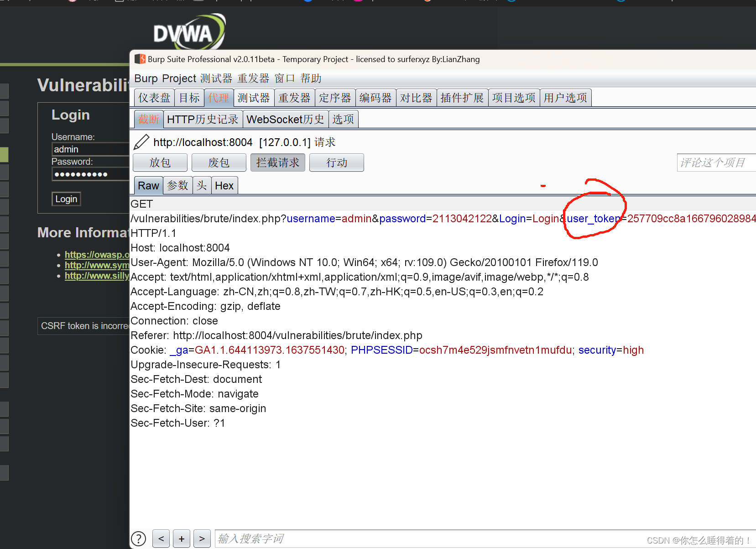Click the PHPSESSID cookie value in the request
The height and width of the screenshot is (549, 756).
(495, 350)
